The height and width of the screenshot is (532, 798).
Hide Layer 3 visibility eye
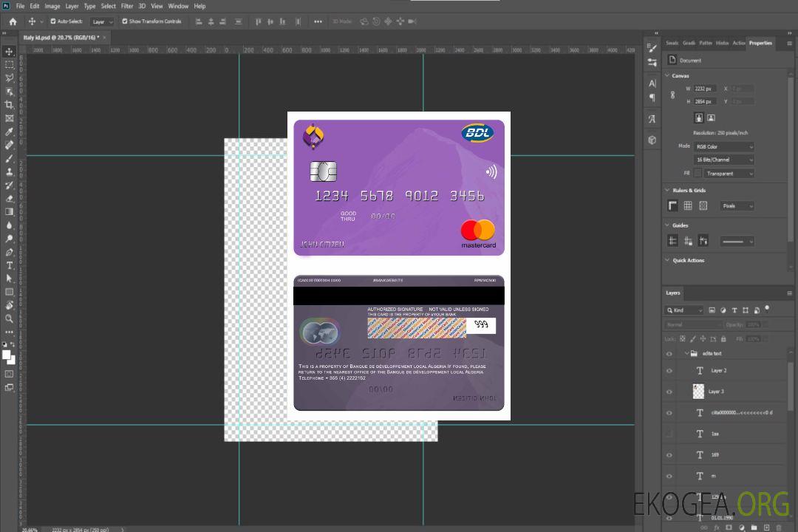coord(669,392)
